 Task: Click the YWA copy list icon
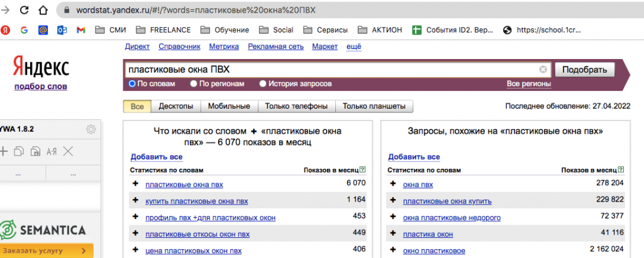click(x=19, y=151)
